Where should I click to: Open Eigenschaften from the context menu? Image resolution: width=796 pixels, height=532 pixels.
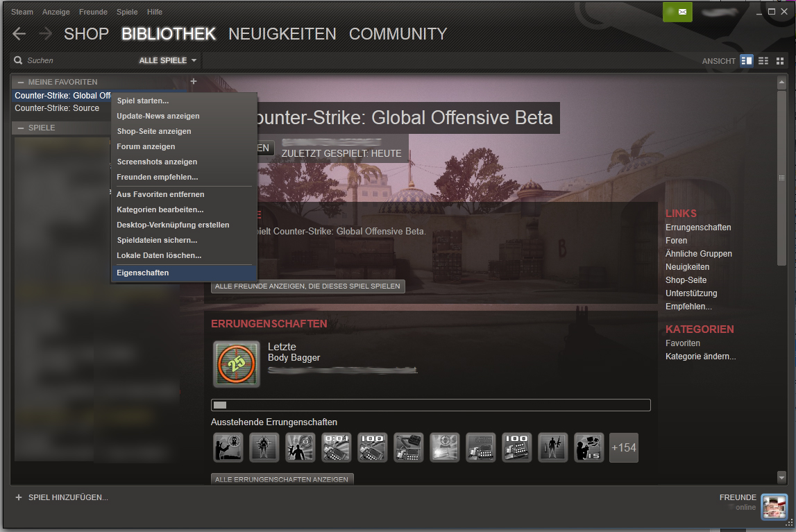point(184,273)
